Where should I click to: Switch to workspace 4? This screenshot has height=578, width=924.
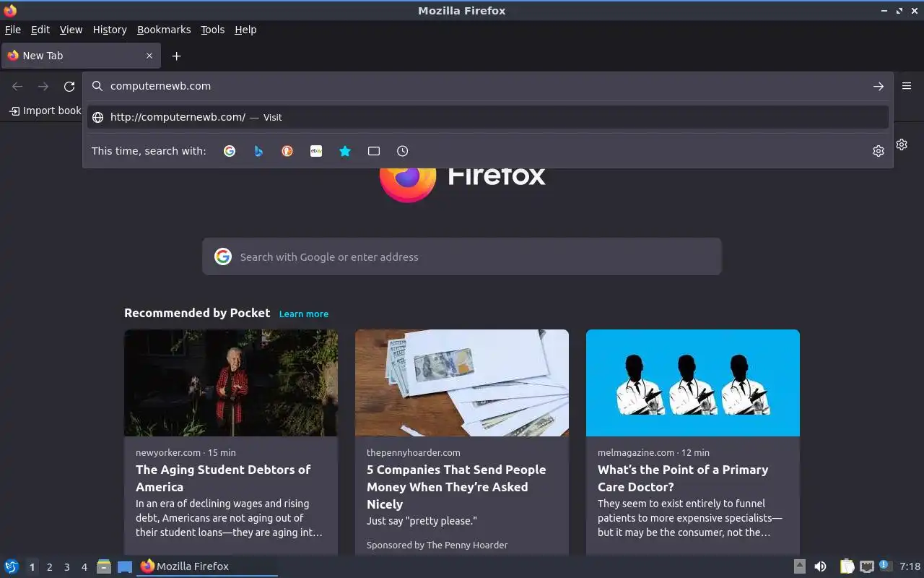84,567
